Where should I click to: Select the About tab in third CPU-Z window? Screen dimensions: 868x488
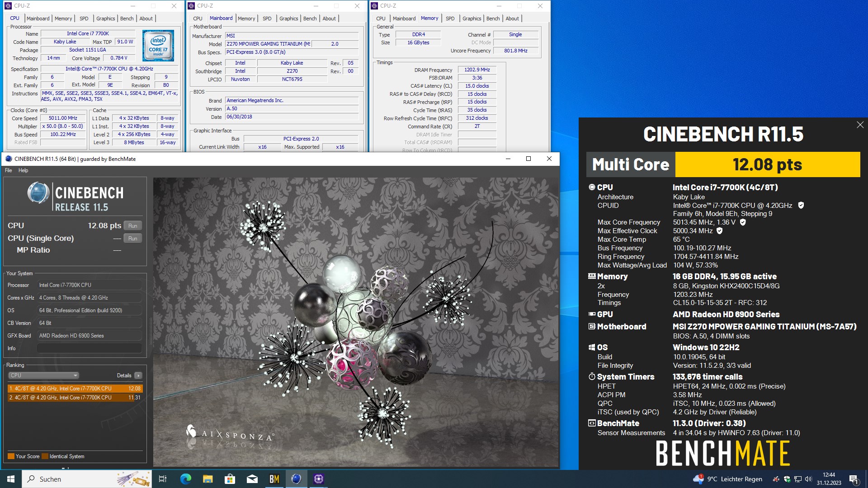512,19
